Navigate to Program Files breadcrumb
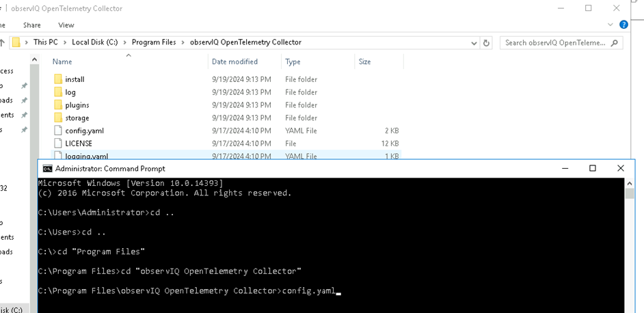The image size is (644, 313). (x=154, y=42)
